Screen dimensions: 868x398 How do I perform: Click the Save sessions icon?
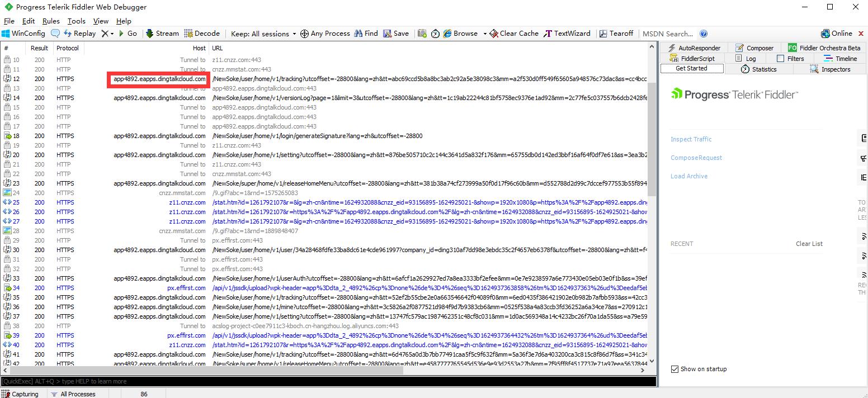point(388,34)
